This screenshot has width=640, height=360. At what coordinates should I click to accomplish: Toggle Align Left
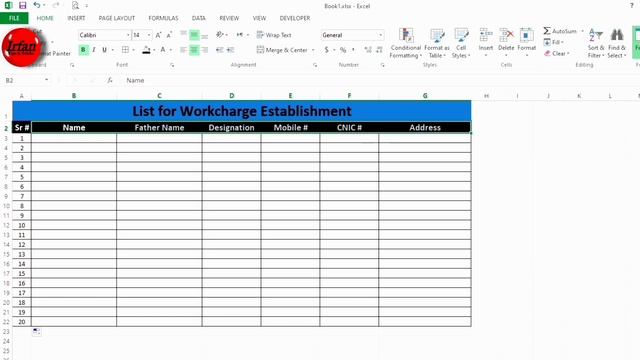click(184, 50)
